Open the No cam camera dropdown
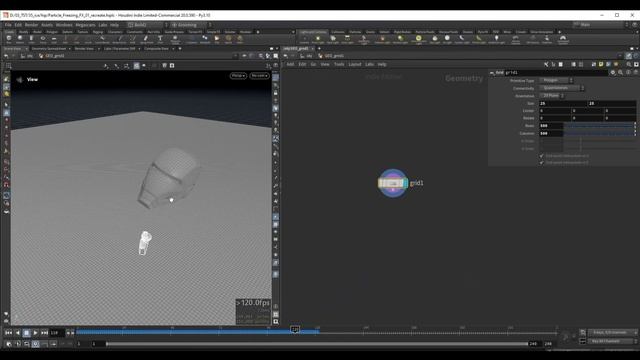 pyautogui.click(x=260, y=76)
